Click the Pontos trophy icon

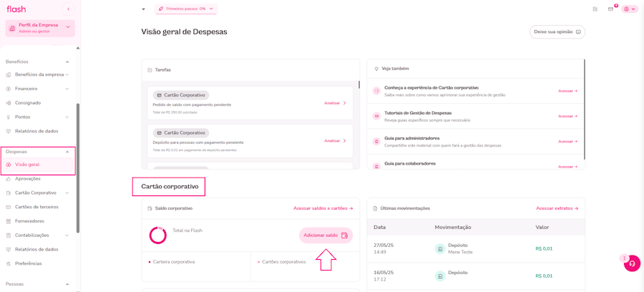coord(9,117)
